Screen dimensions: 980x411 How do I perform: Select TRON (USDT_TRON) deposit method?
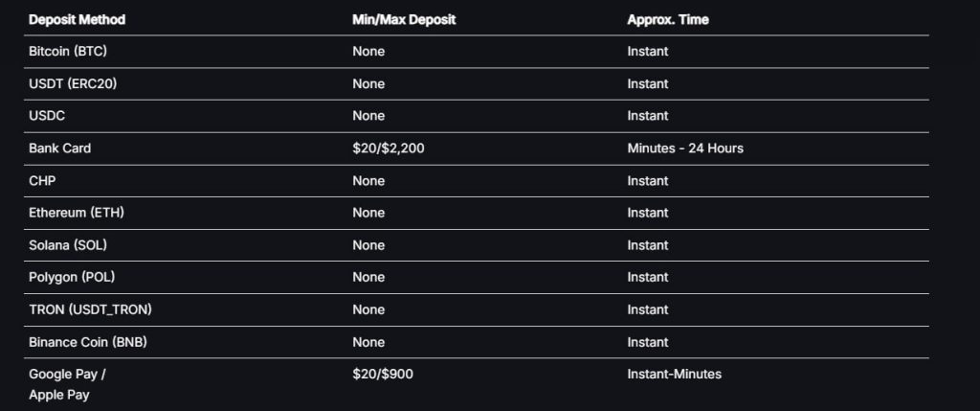[x=90, y=309]
